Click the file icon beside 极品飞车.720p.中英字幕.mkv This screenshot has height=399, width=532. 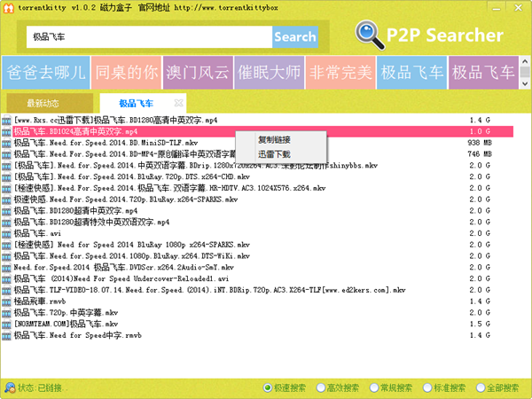(6, 313)
